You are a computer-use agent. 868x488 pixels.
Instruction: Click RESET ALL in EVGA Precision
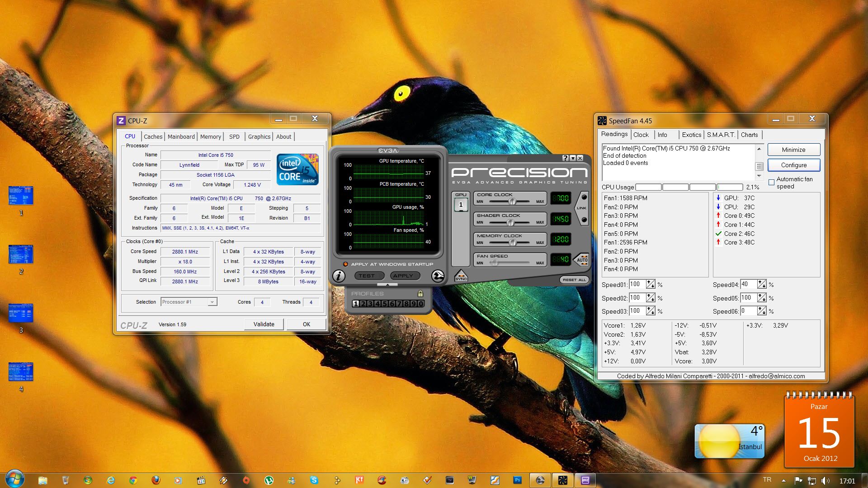[574, 280]
